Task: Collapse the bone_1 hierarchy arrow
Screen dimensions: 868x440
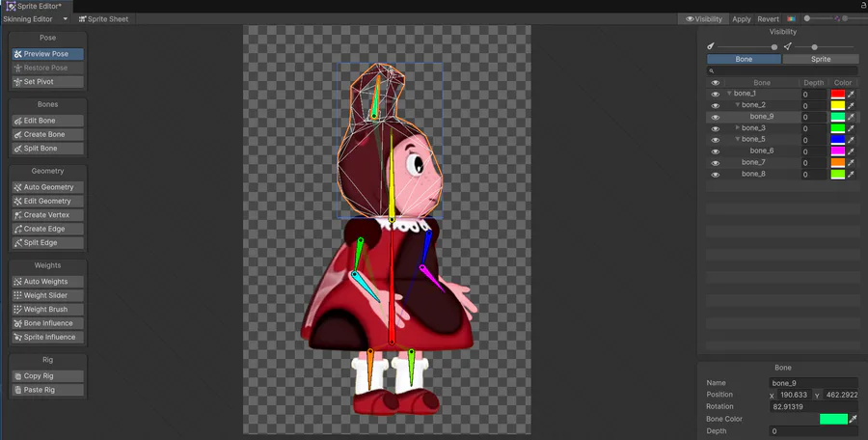Action: coord(730,93)
